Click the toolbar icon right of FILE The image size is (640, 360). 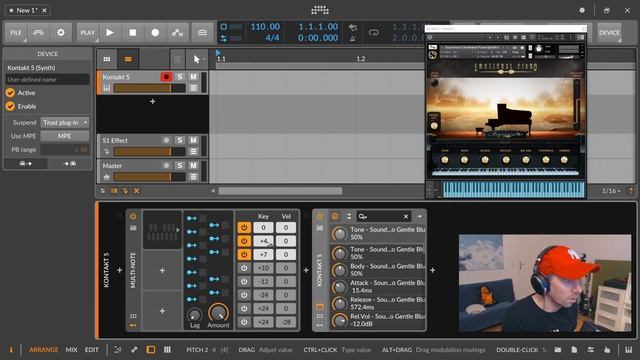(38, 32)
